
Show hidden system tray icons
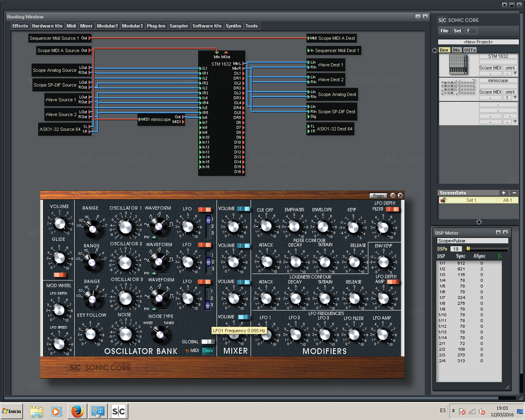453,411
